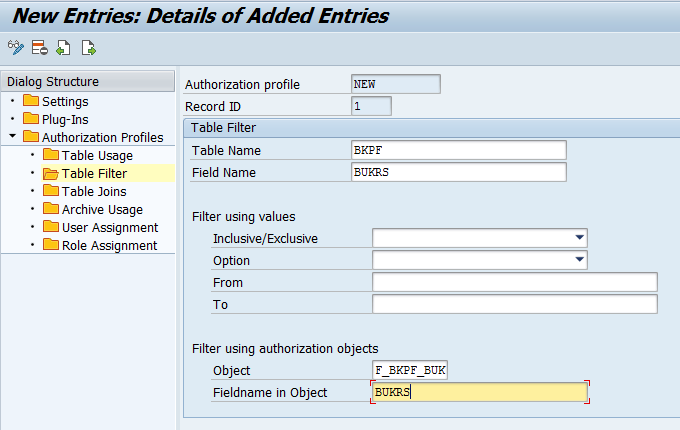Image resolution: width=680 pixels, height=430 pixels.
Task: Click the Table Name field with BKPF
Action: [459, 150]
